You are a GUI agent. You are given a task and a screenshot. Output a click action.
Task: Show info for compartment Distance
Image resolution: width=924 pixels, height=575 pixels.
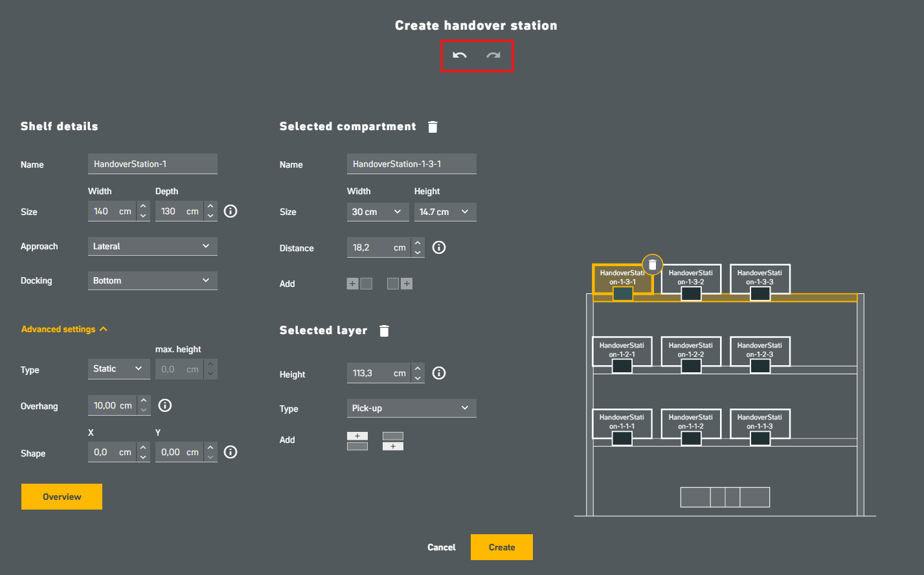point(439,247)
